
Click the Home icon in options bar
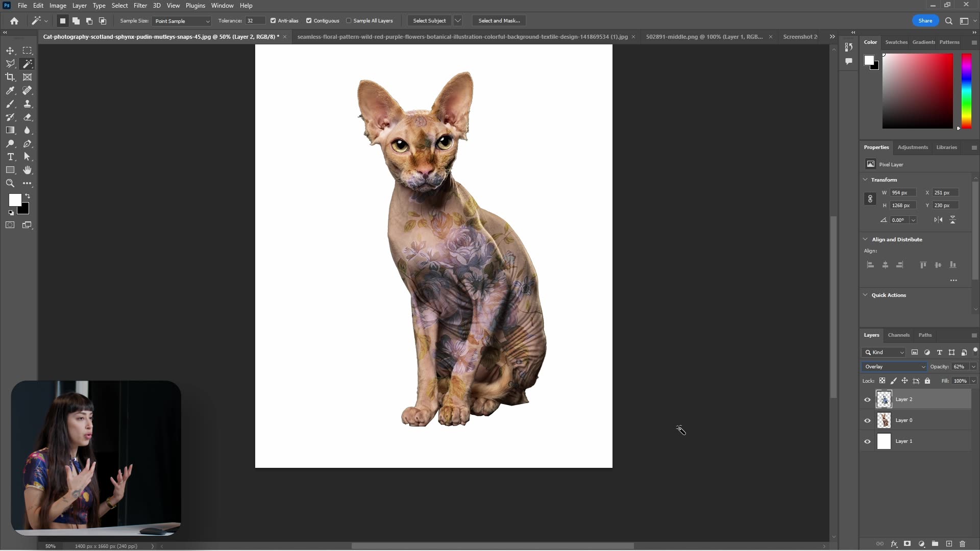14,21
